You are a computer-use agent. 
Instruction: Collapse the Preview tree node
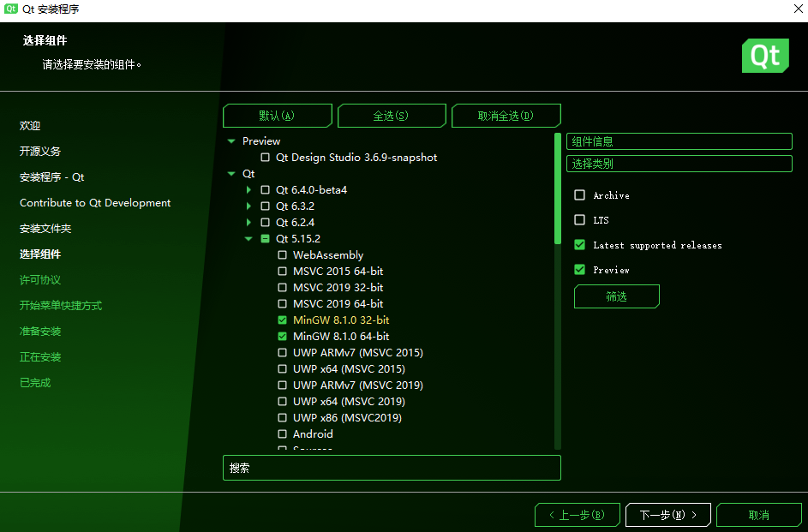pos(231,141)
